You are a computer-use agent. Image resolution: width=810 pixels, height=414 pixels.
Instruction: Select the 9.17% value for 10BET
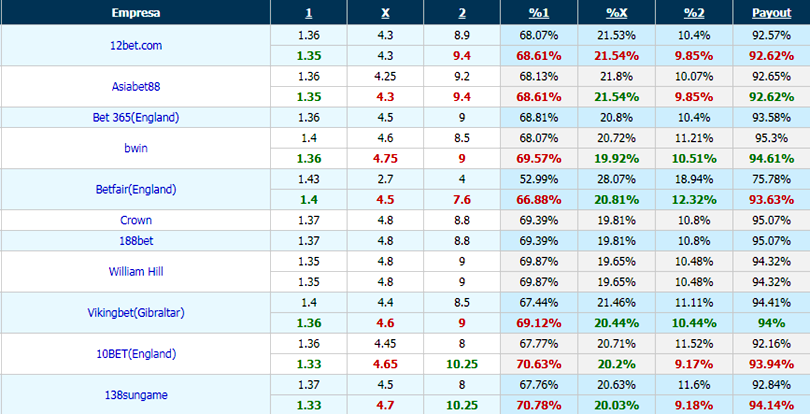(x=693, y=364)
